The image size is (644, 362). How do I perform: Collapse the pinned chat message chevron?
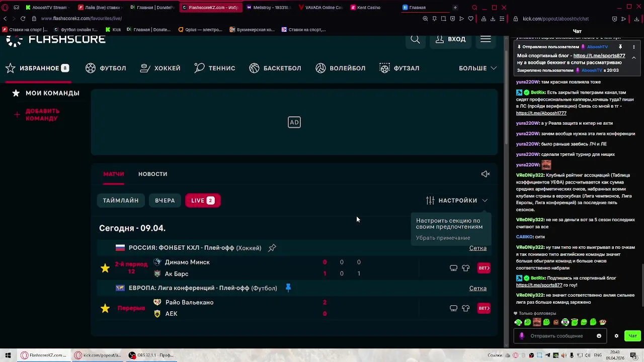click(633, 57)
